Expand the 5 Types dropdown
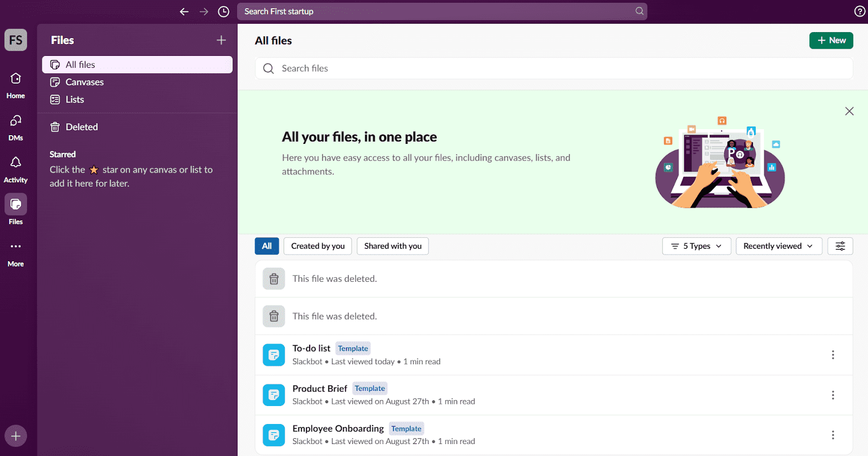The image size is (868, 456). point(697,246)
